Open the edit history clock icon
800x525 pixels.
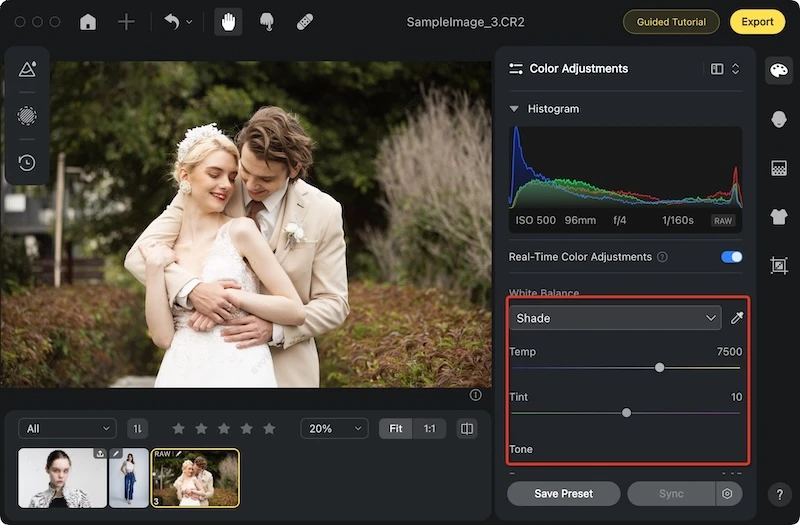coord(27,163)
